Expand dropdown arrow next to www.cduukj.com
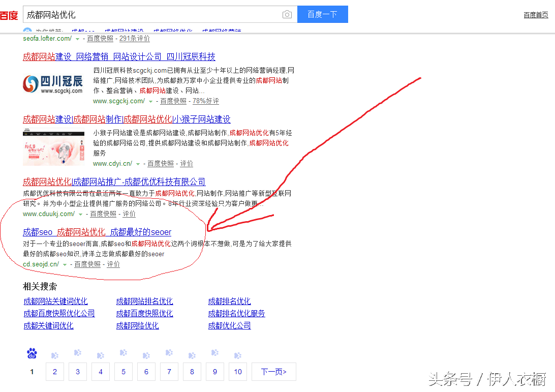Image resolution: width=555 pixels, height=392 pixels. click(x=80, y=214)
